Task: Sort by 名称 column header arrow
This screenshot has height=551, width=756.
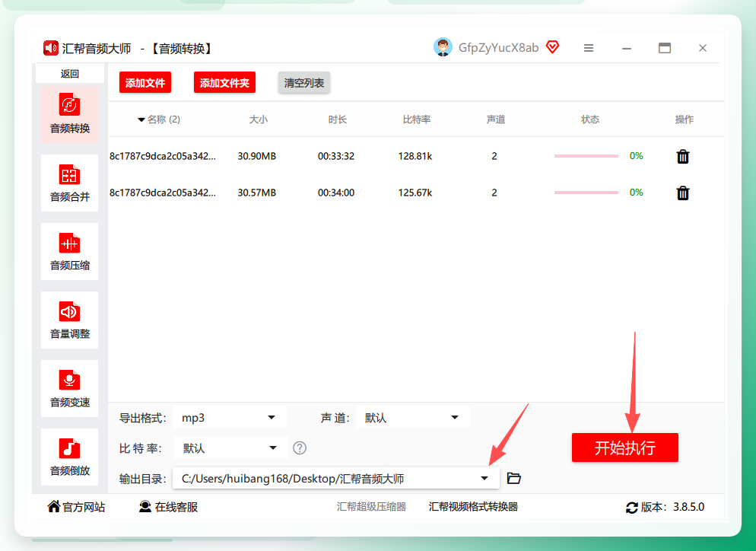Action: pyautogui.click(x=141, y=119)
